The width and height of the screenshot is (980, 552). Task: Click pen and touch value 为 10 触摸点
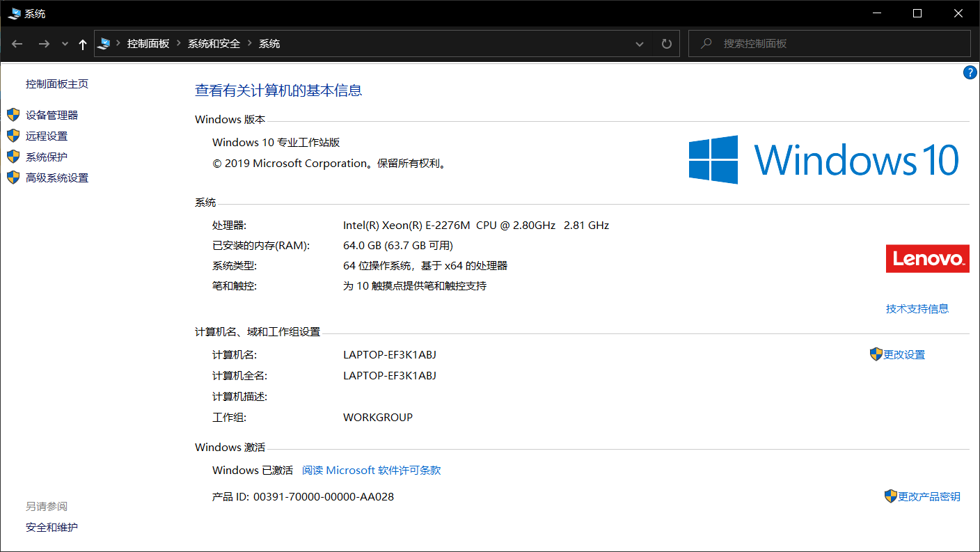click(415, 286)
